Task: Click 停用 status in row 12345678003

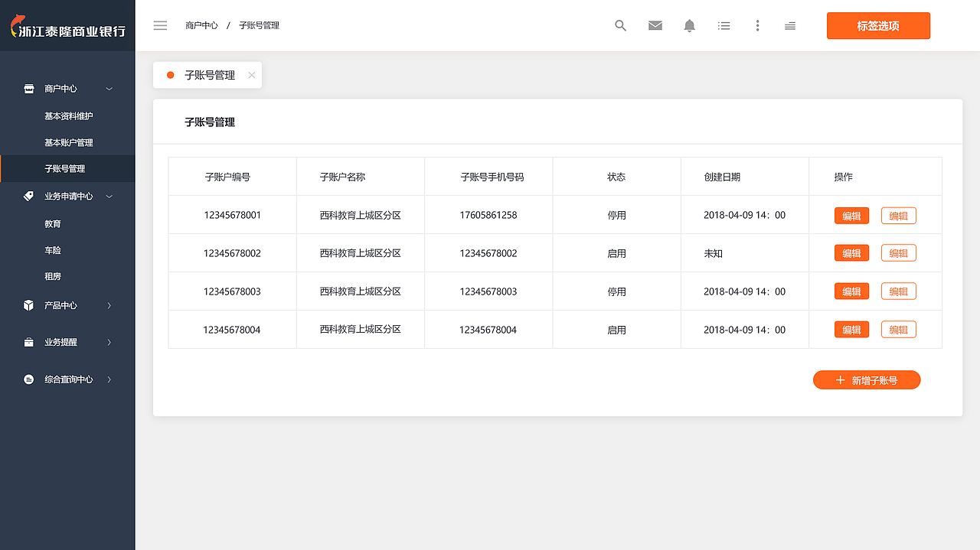Action: [x=616, y=291]
